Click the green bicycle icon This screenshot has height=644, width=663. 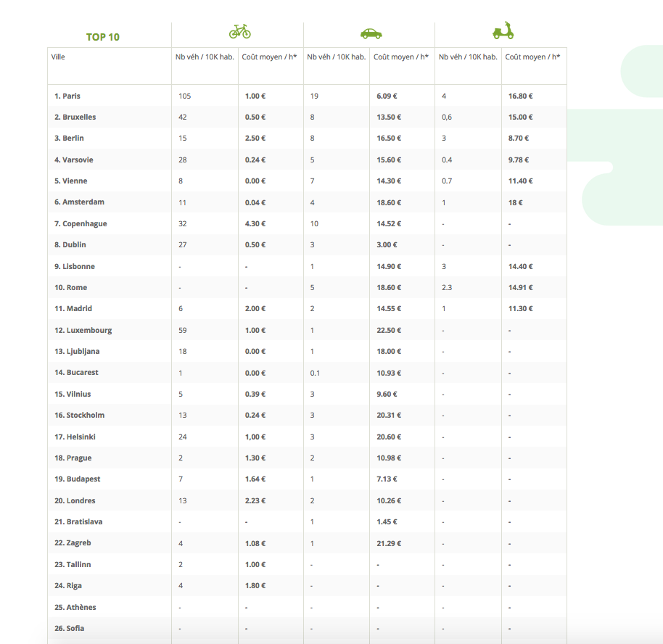coord(239,31)
